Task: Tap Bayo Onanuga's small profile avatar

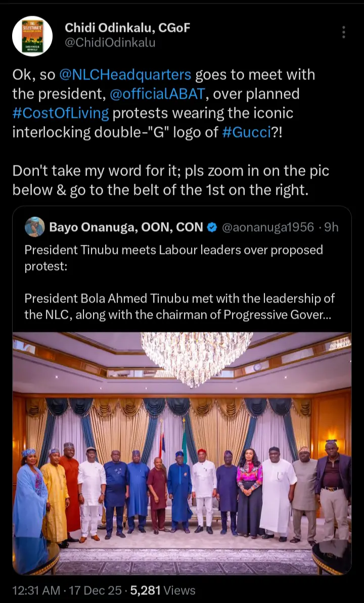Action: (x=34, y=227)
